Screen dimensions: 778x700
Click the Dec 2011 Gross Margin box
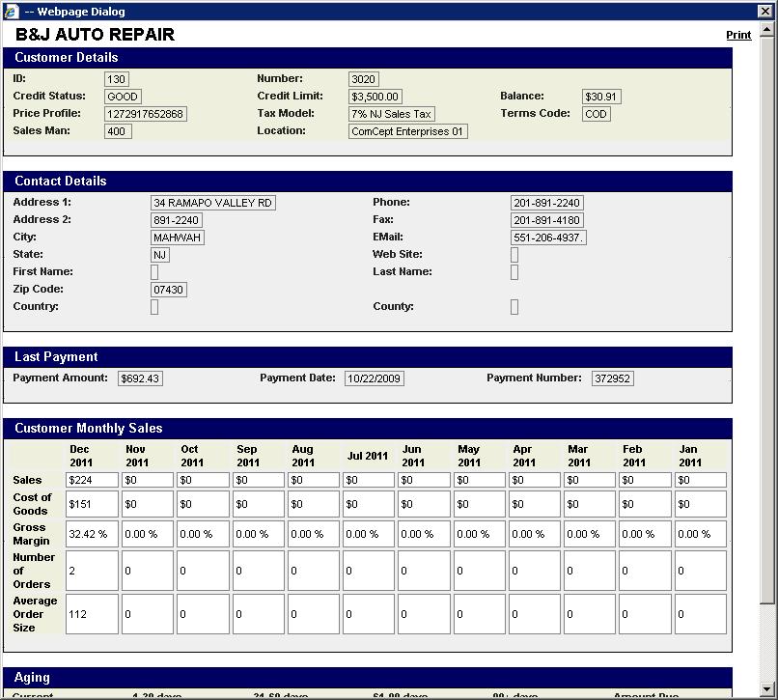[x=92, y=534]
